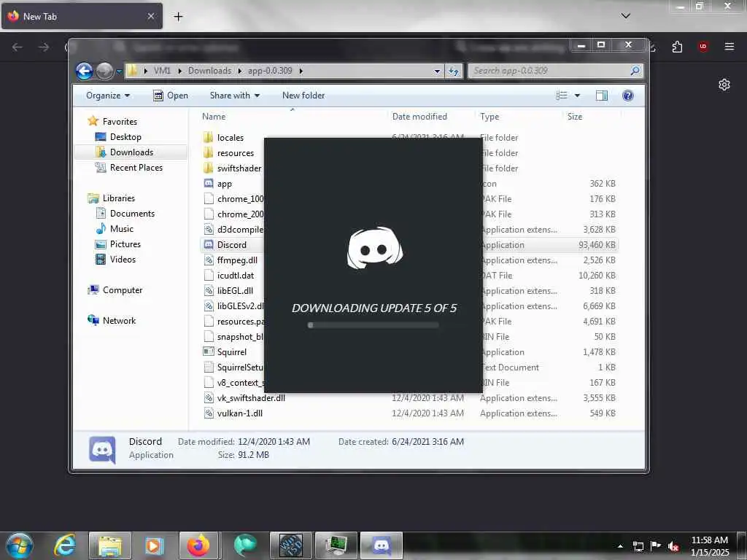Toggle the preview pane button
Image resolution: width=747 pixels, height=560 pixels.
pos(602,96)
